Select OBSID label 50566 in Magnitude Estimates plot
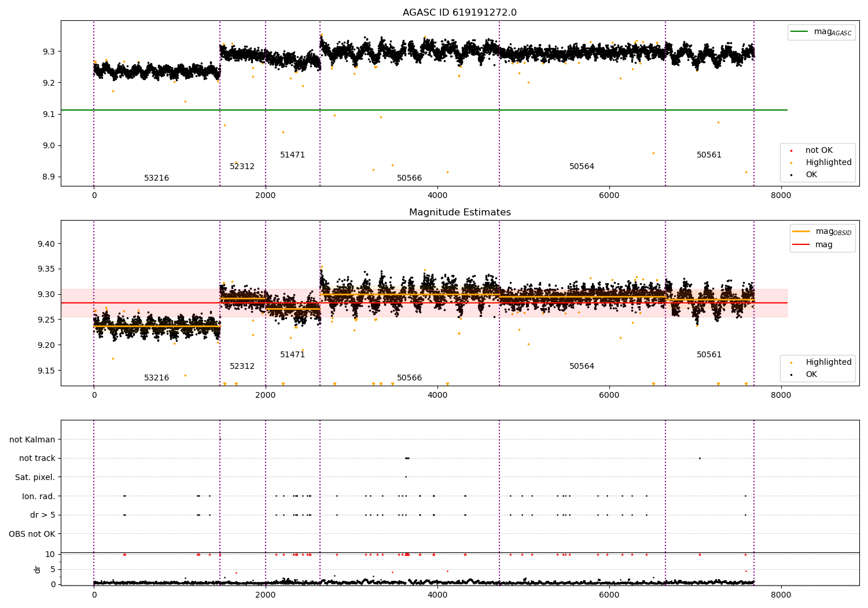Image resolution: width=868 pixels, height=608 pixels. coord(409,378)
